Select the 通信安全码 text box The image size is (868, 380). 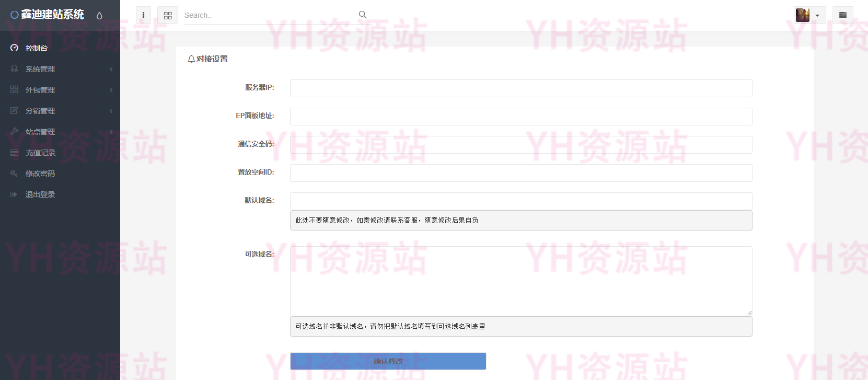520,145
